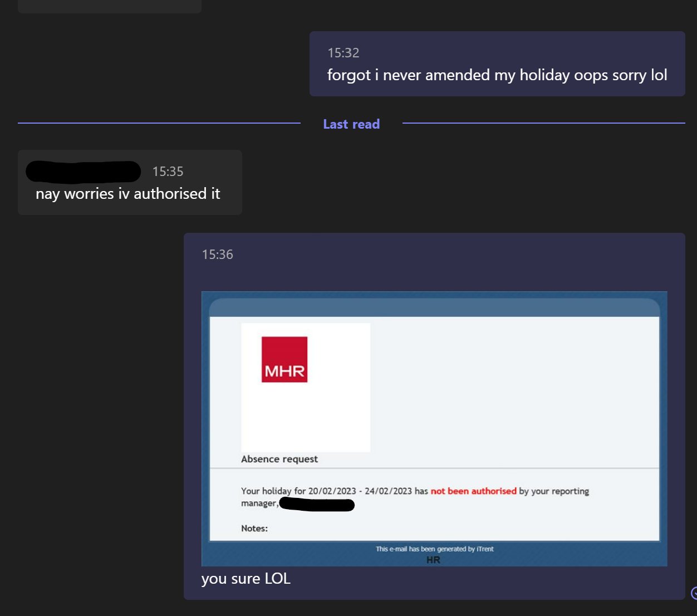Click the blue email header banner

pos(434,307)
